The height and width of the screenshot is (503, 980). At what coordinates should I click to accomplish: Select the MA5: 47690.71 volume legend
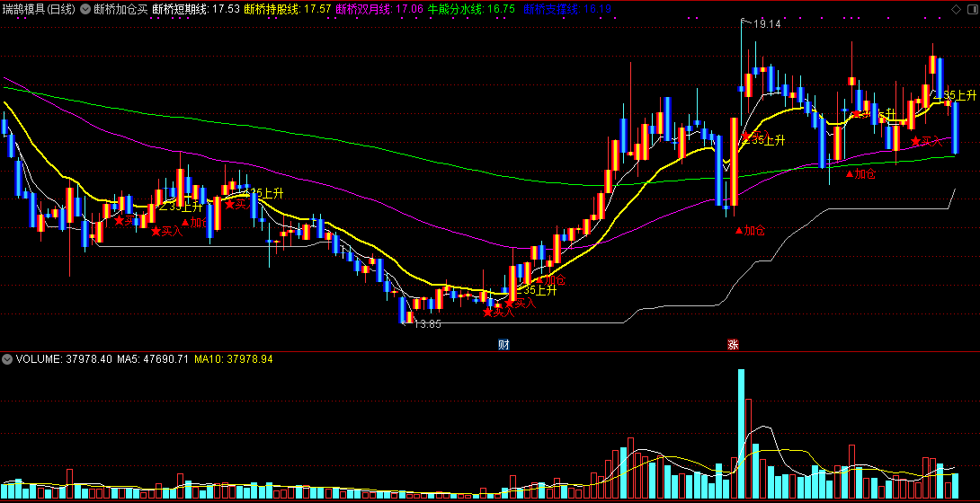coord(153,359)
